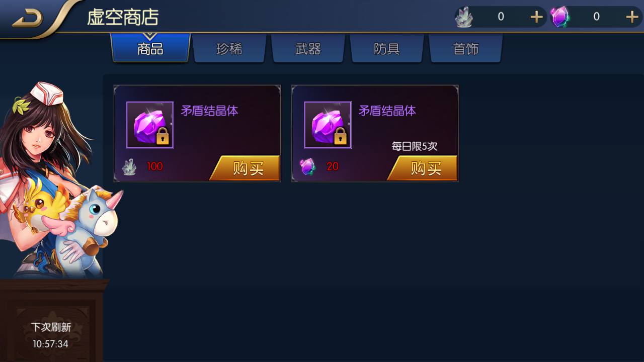Add white crystals with the plus button
Viewport: 644px width, 362px height.
pos(537,17)
